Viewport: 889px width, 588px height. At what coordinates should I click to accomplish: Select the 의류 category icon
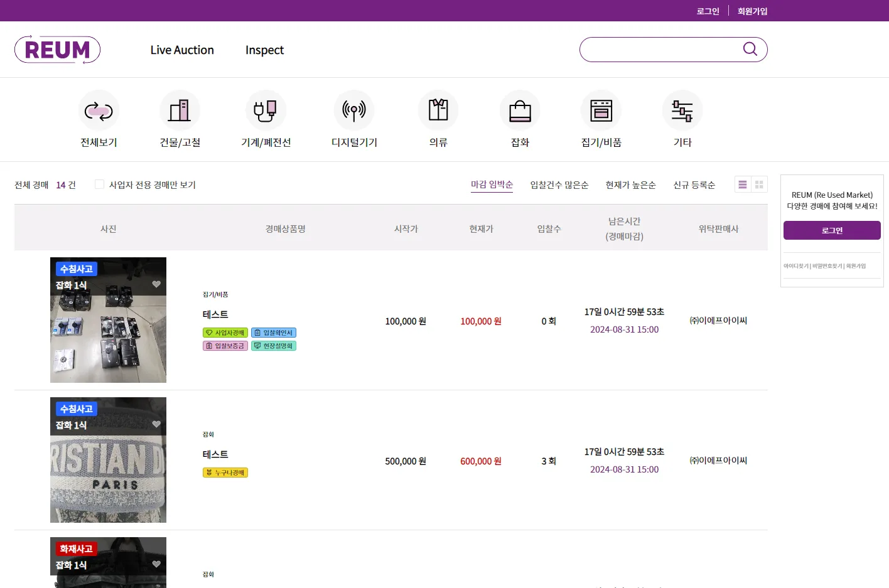(x=438, y=110)
